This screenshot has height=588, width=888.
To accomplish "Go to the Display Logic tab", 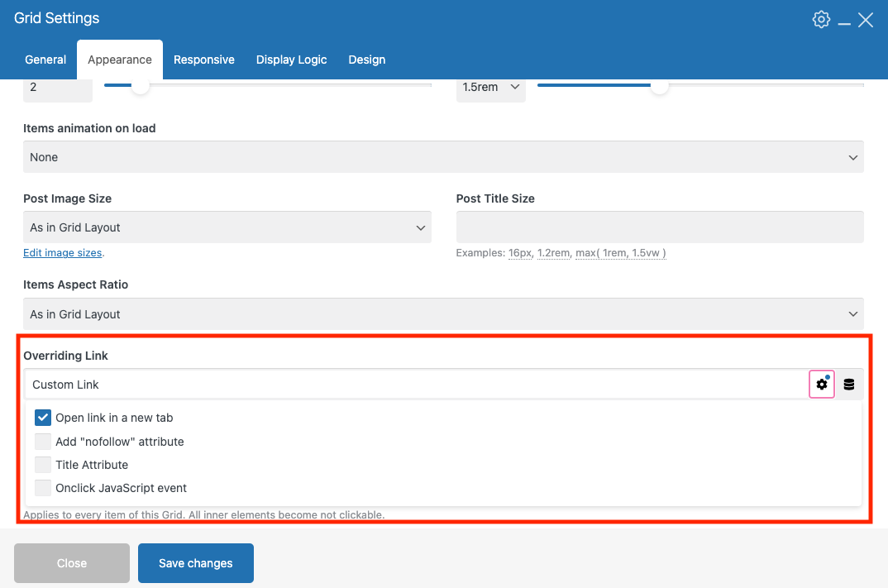I will pos(291,60).
